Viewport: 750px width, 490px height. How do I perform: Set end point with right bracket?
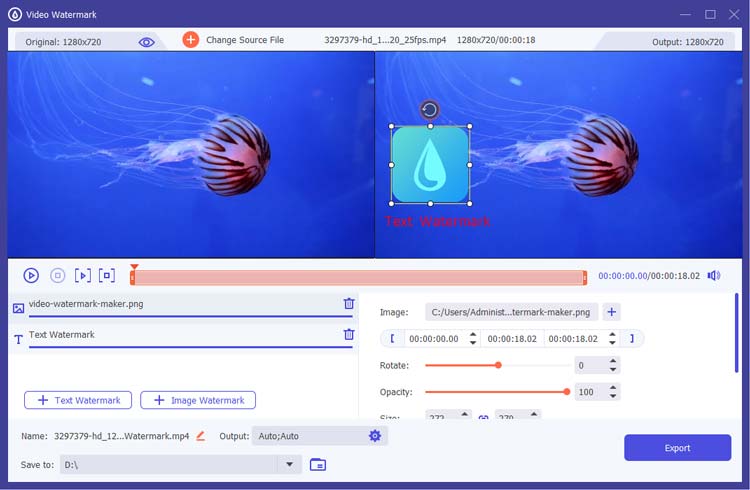(x=632, y=339)
